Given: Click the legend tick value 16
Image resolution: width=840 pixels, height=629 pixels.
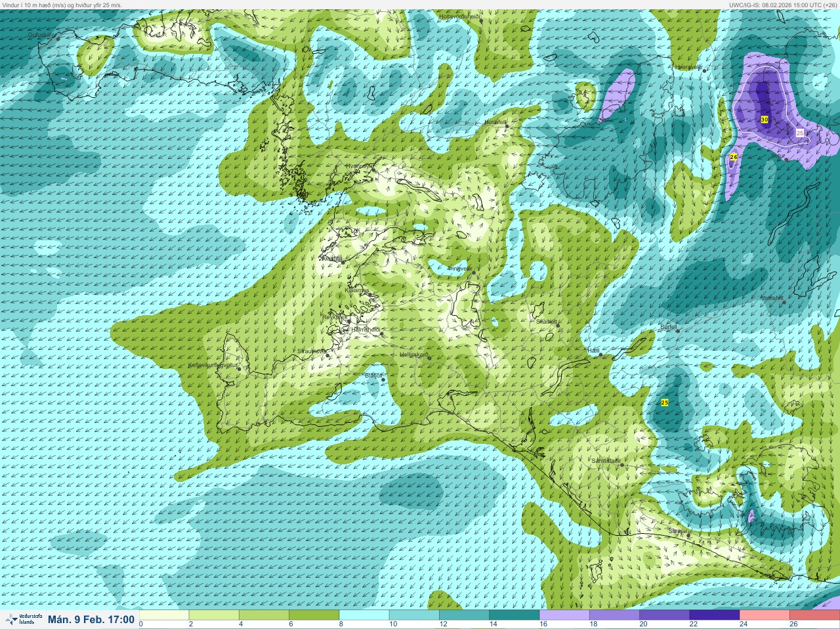Looking at the screenshot, I should [542, 624].
